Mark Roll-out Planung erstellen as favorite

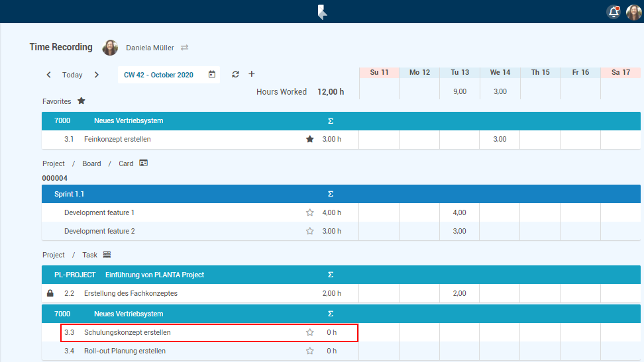pos(309,351)
